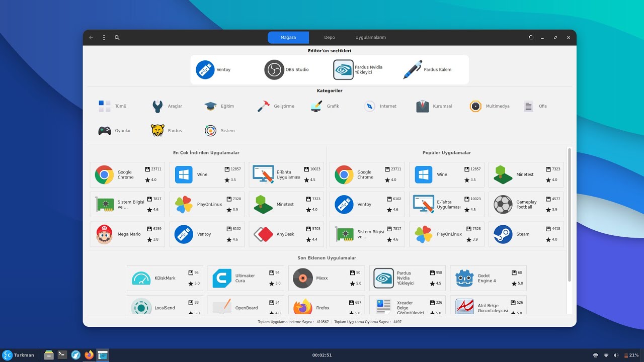Viewport: 644px width, 362px height.
Task: Open the LocalSend app card
Action: tap(165, 305)
